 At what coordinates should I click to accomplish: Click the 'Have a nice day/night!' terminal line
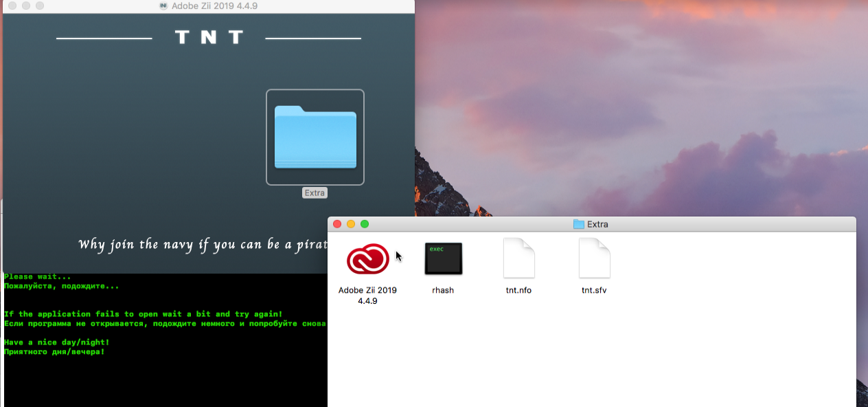click(56, 342)
